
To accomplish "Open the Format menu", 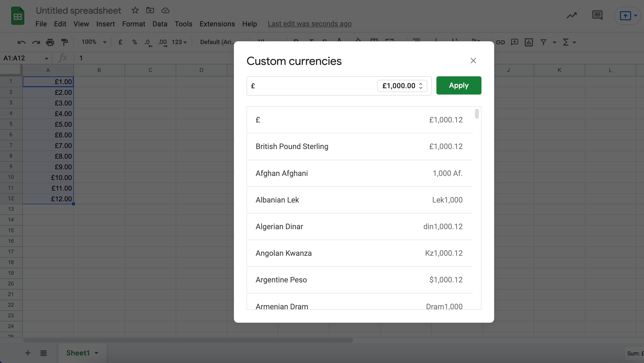I will [134, 24].
